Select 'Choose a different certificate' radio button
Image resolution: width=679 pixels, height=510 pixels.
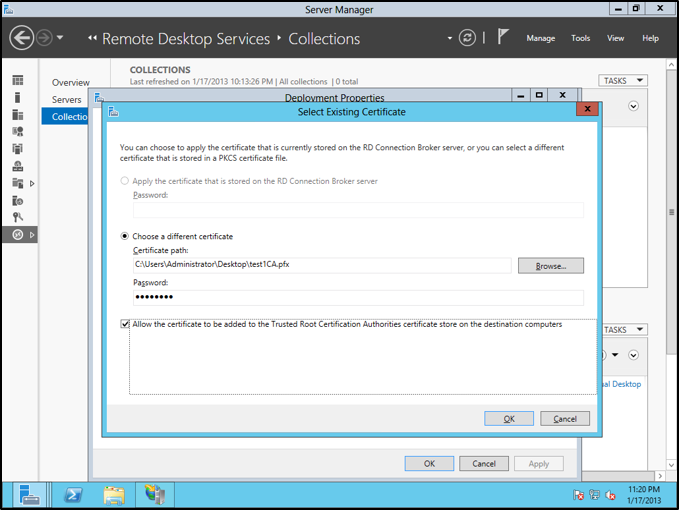pos(125,236)
